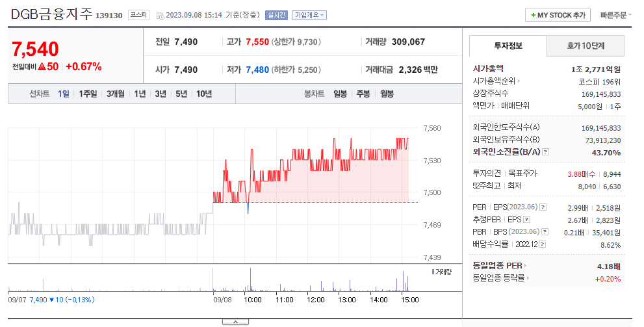Open the 빠른주문 dropdown
This screenshot has height=327, width=644.
(615, 15)
